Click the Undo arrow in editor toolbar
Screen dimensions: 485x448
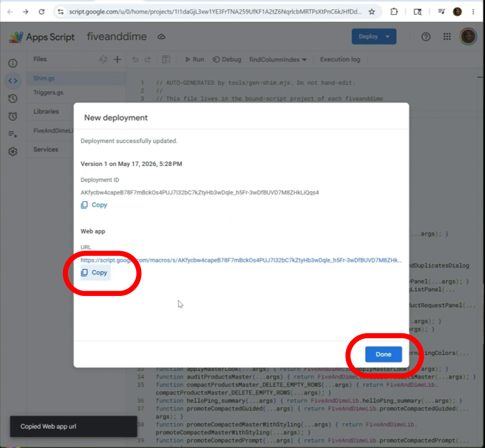[x=135, y=59]
